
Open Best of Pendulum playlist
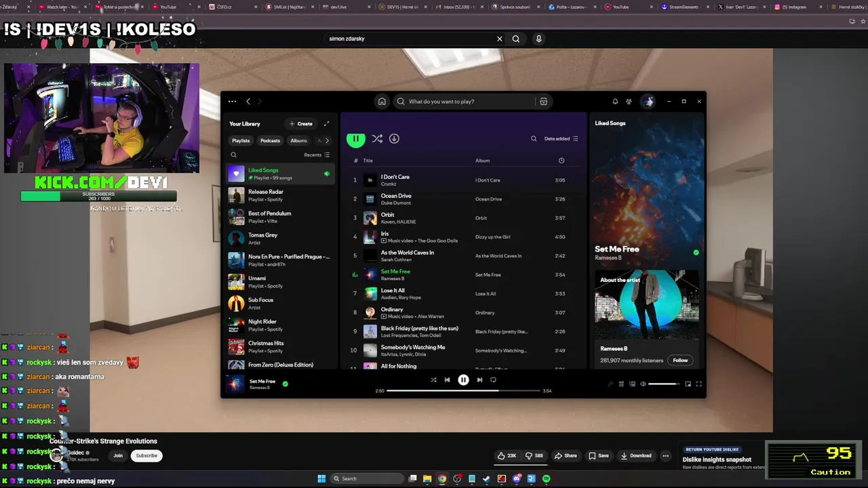[279, 217]
